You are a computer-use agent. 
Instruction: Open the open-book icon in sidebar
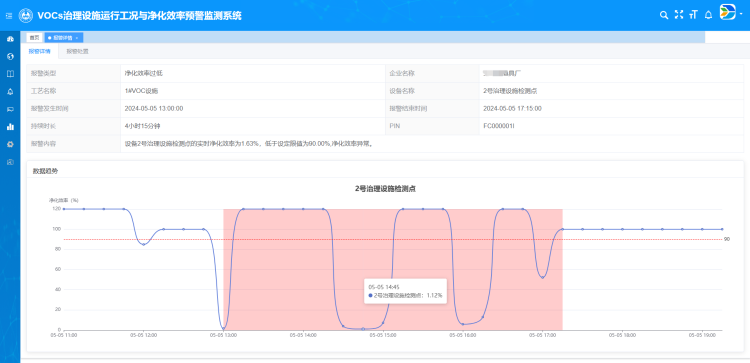tap(10, 74)
